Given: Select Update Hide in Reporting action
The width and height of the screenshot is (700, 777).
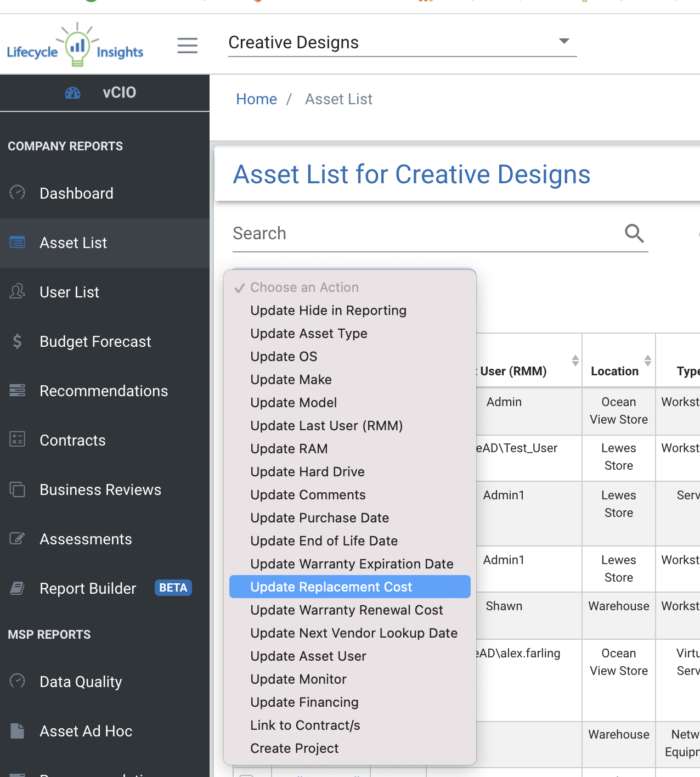Looking at the screenshot, I should tap(350, 311).
